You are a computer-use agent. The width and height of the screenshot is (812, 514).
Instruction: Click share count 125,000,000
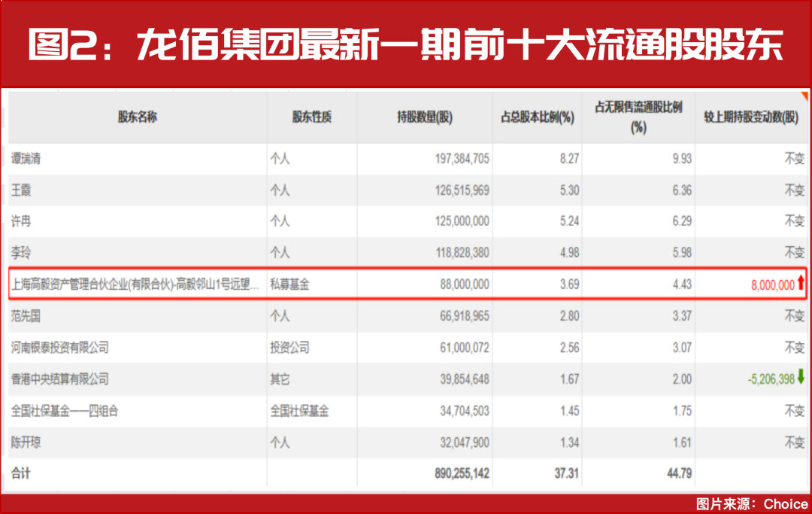[x=462, y=221]
